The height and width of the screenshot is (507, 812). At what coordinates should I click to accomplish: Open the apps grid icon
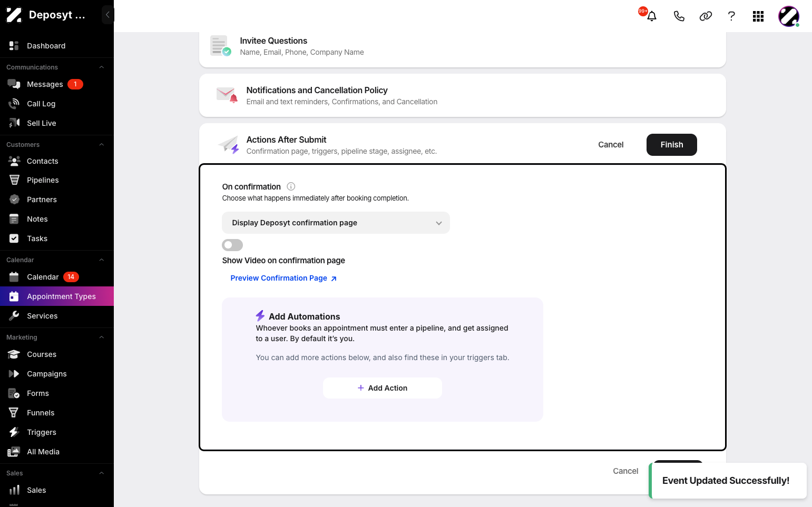click(x=758, y=16)
